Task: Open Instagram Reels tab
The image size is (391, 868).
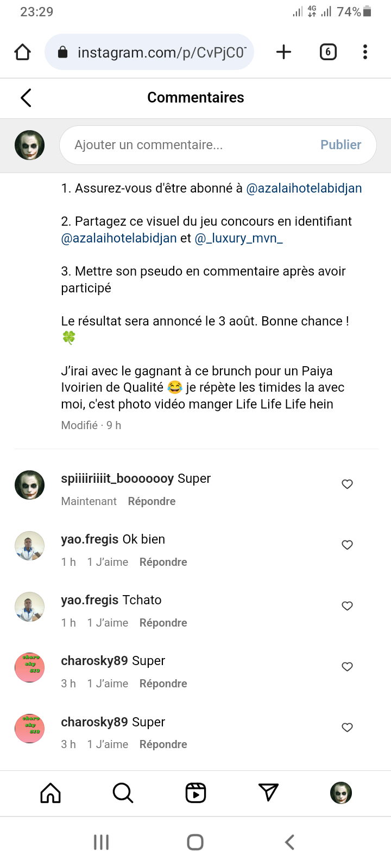Action: 195,793
